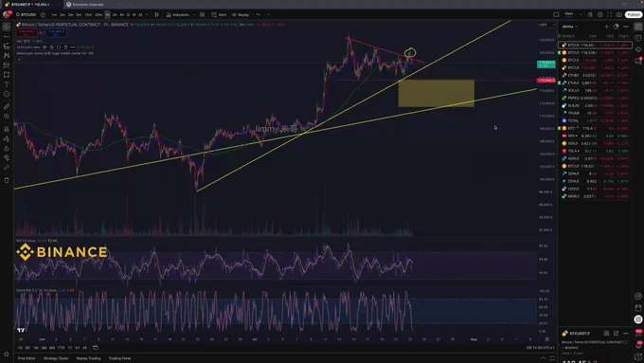Select the zoom in tool

(x=7, y=117)
